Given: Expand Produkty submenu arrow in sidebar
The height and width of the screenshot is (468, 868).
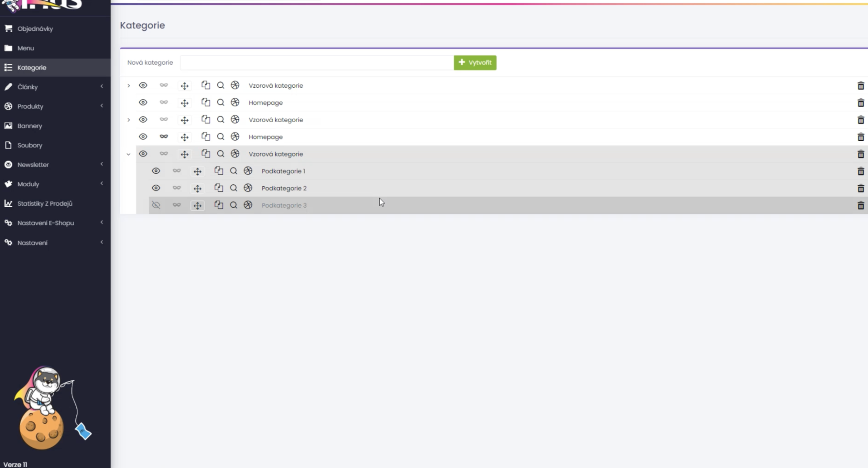Looking at the screenshot, I should click(102, 106).
